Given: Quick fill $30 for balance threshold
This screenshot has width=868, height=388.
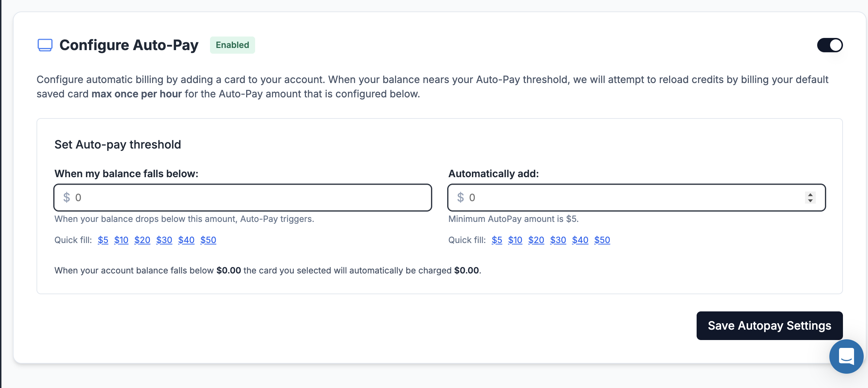Looking at the screenshot, I should tap(164, 240).
